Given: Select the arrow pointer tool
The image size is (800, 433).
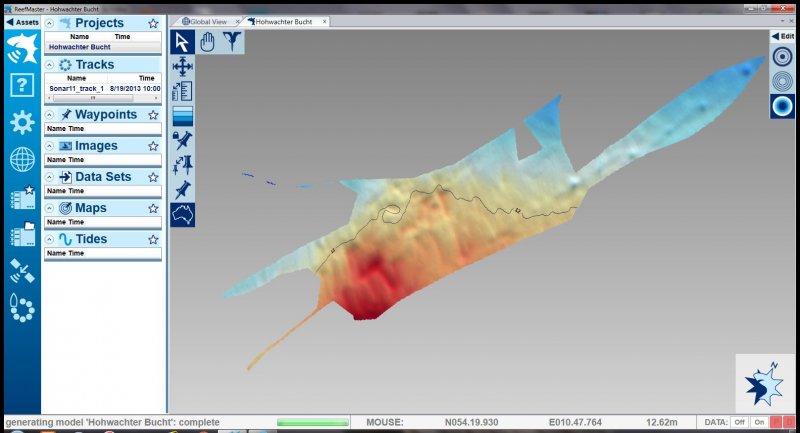Looking at the screenshot, I should pyautogui.click(x=182, y=42).
